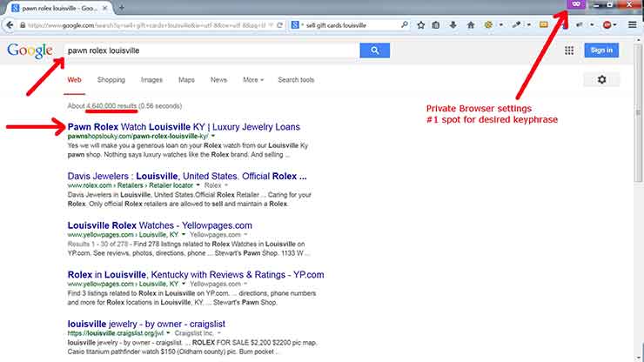The height and width of the screenshot is (362, 644).
Task: Open Rolex in Louisville YP.com result
Action: (196, 275)
